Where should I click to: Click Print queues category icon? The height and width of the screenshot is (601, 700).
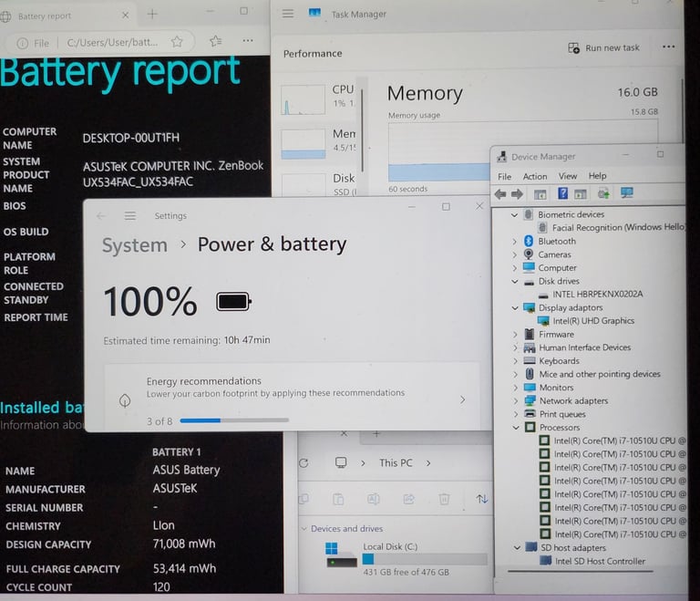[x=530, y=414]
